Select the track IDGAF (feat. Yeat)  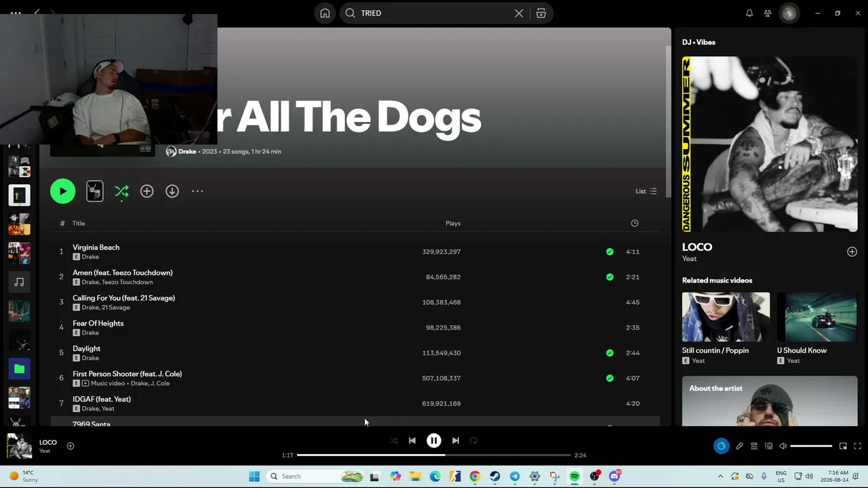pyautogui.click(x=102, y=399)
